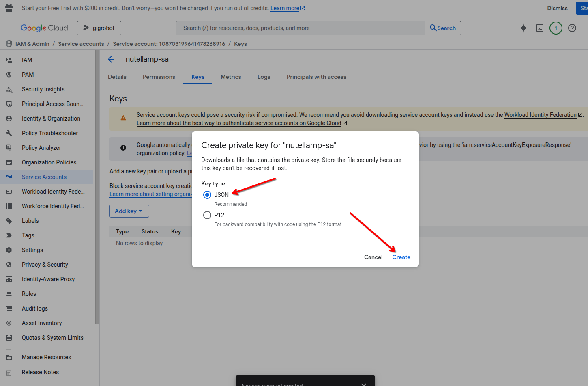Go back using the arrow beside nutellamp-sa
The height and width of the screenshot is (386, 588).
[x=111, y=59]
